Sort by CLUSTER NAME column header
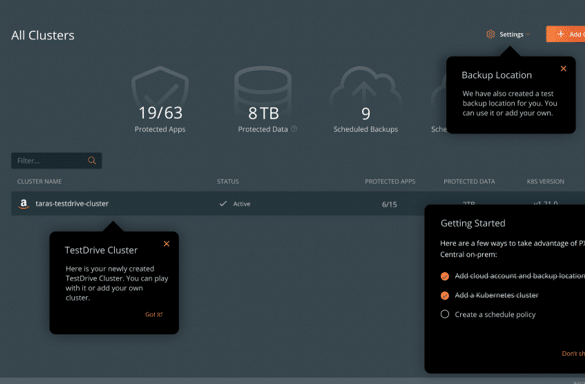 (40, 181)
